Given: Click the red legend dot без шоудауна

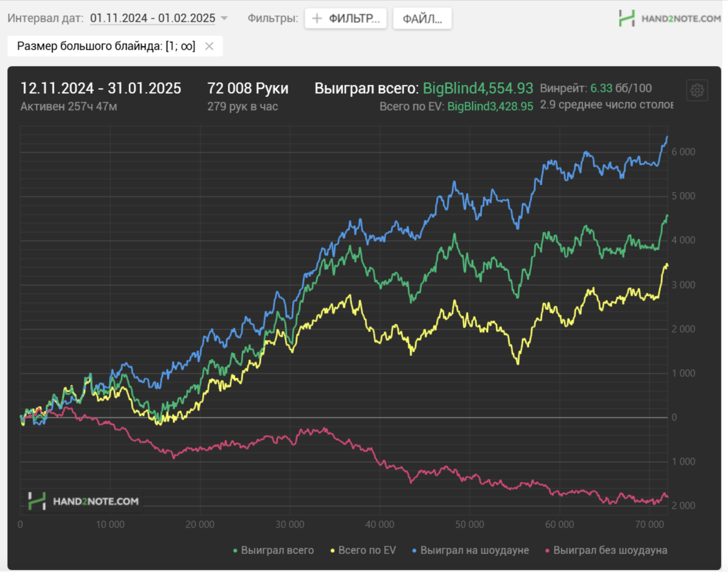Looking at the screenshot, I should (x=547, y=551).
